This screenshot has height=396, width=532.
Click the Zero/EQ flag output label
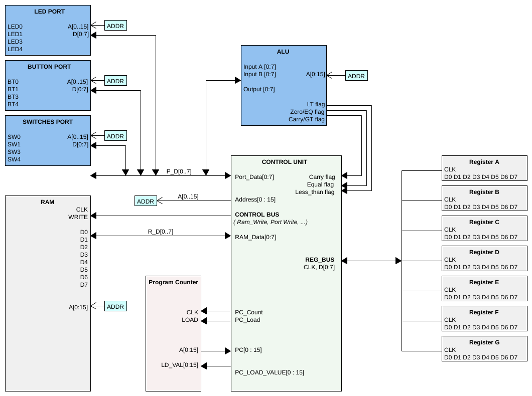click(x=307, y=112)
